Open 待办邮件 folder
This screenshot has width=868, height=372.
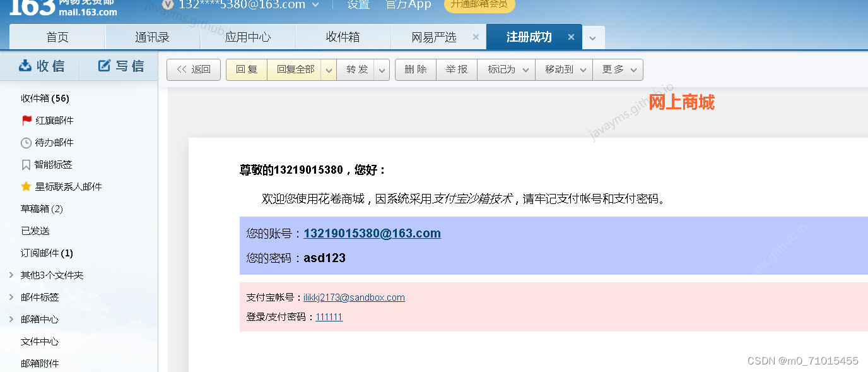[x=54, y=143]
